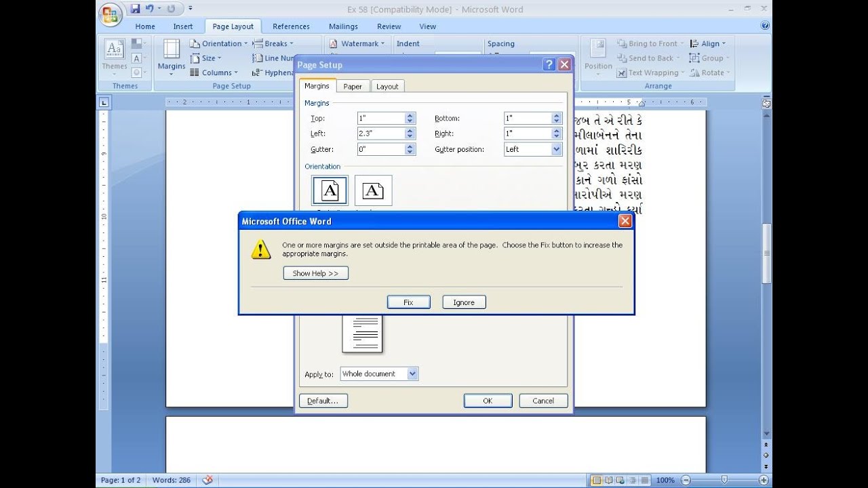Switch to Web Layout view
The width and height of the screenshot is (868, 488).
pyautogui.click(x=620, y=480)
